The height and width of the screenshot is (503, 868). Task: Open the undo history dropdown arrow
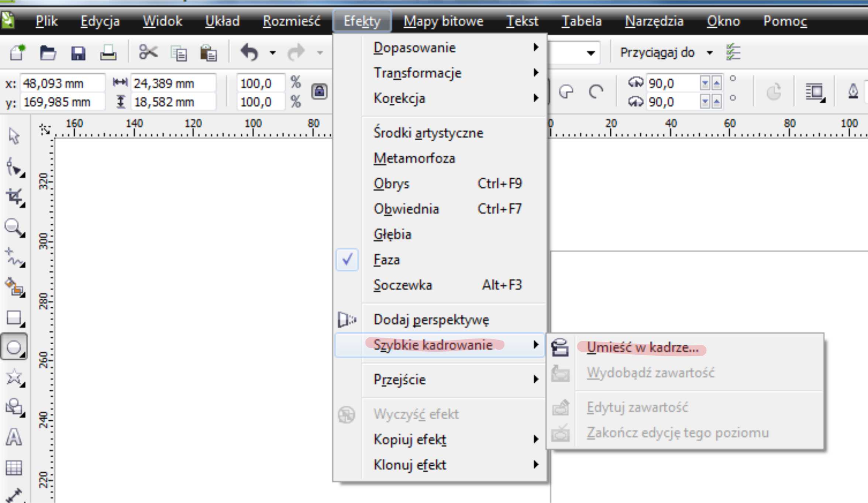(x=273, y=53)
